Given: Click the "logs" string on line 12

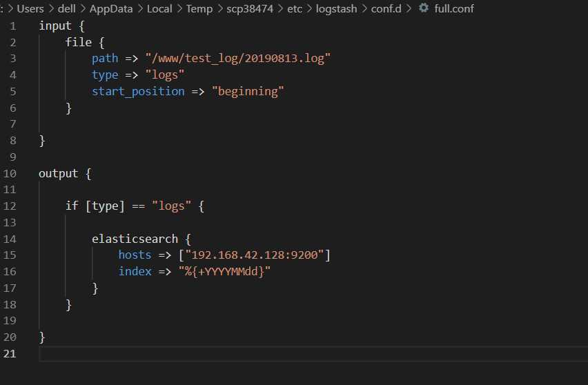Looking at the screenshot, I should pos(171,206).
